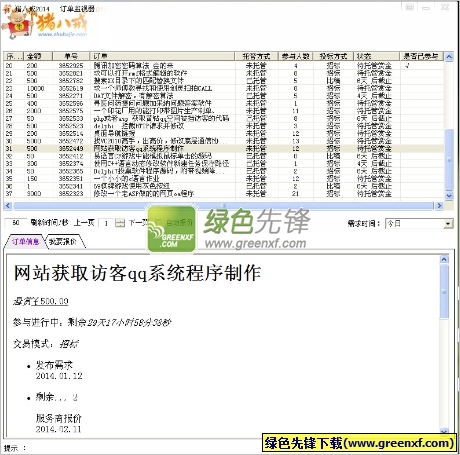
Task: Click the detail pane scroll up arrow
Action: point(444,259)
